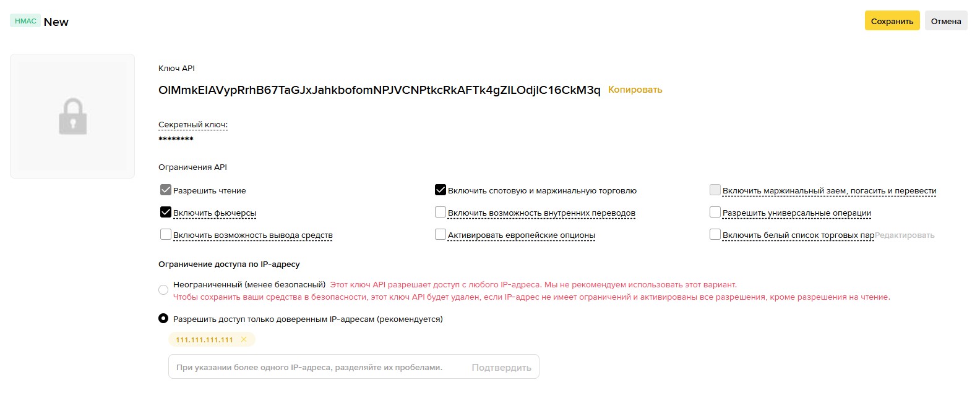Toggle 'Включить маржинальный заем, погасить и перевести'

pyautogui.click(x=715, y=190)
